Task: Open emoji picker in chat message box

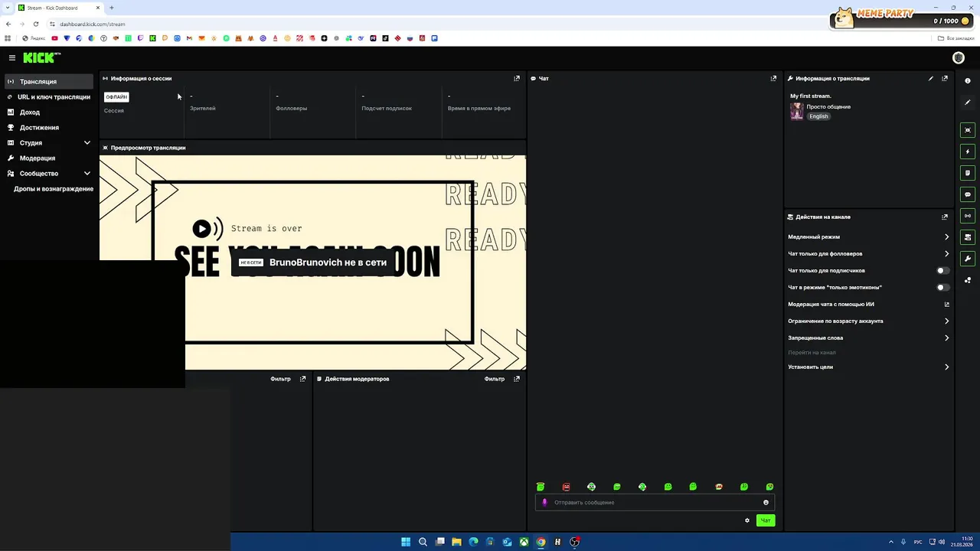Action: tap(766, 503)
